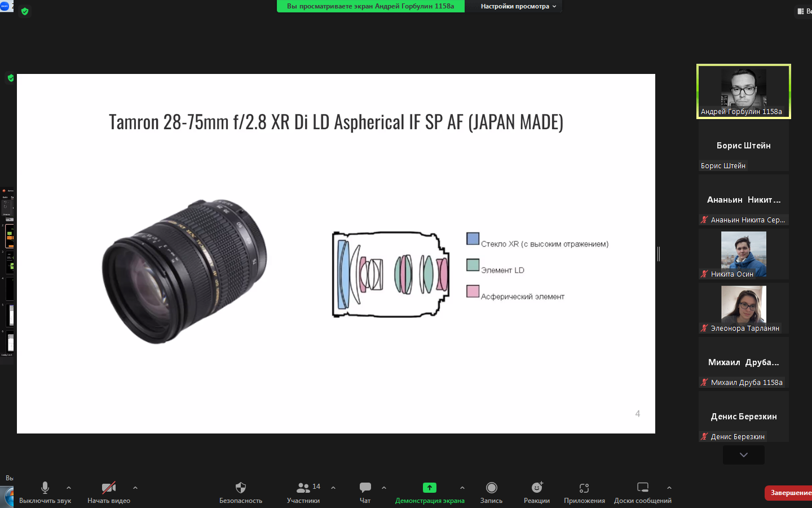Open the Настройки просмотра view options dropdown

tap(518, 6)
